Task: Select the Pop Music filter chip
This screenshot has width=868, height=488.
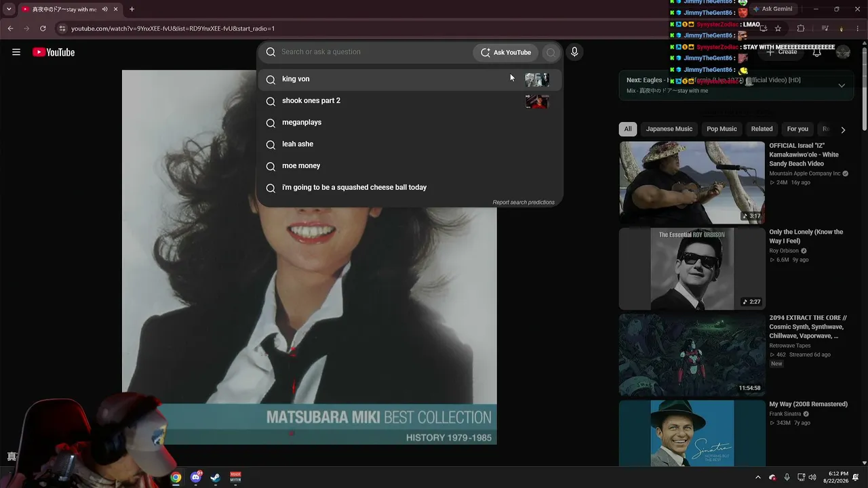Action: [722, 129]
